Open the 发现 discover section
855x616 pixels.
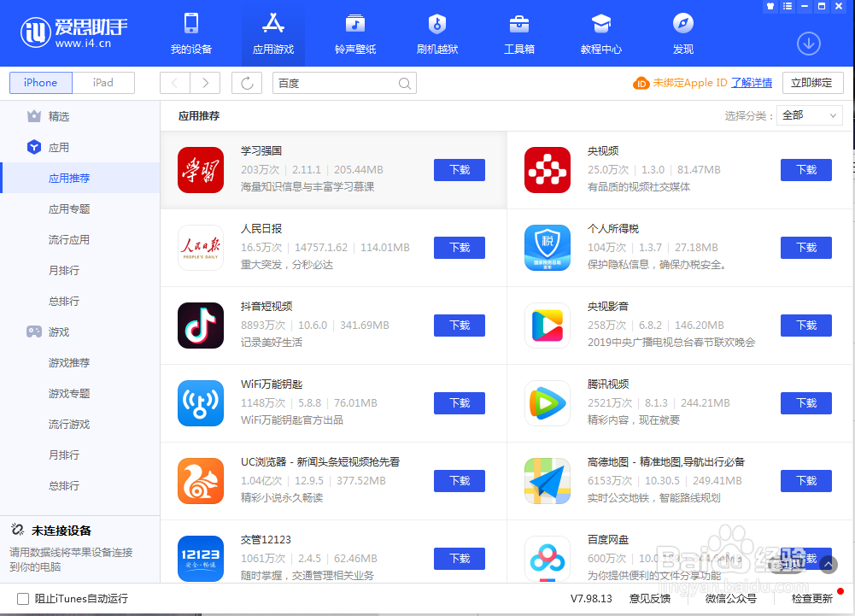tap(682, 34)
